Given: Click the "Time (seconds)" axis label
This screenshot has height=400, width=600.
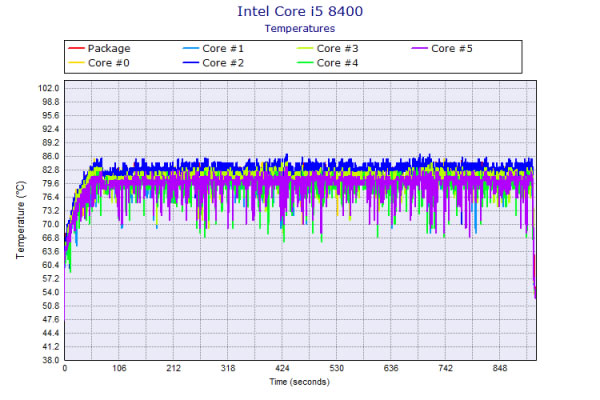Looking at the screenshot, I should (300, 382).
